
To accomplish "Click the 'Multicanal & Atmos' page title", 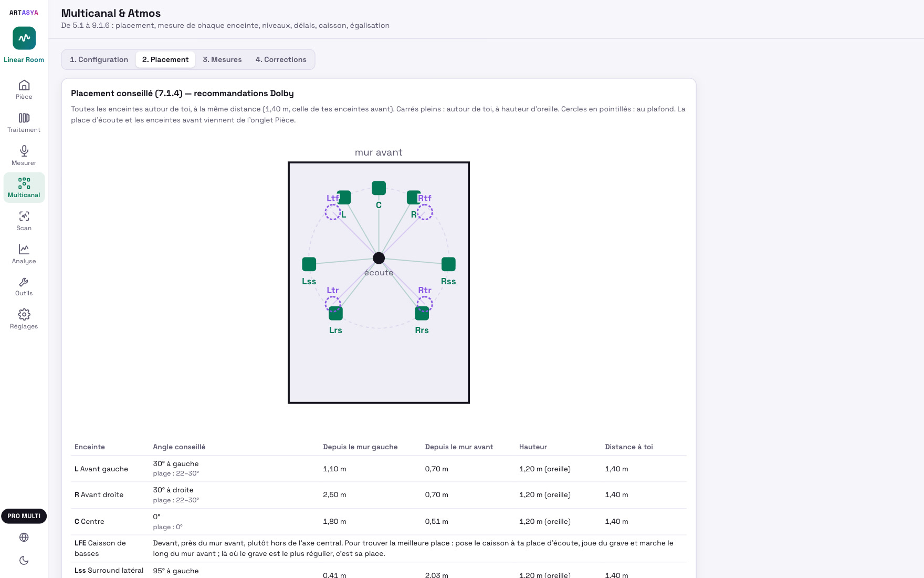I will pyautogui.click(x=111, y=13).
